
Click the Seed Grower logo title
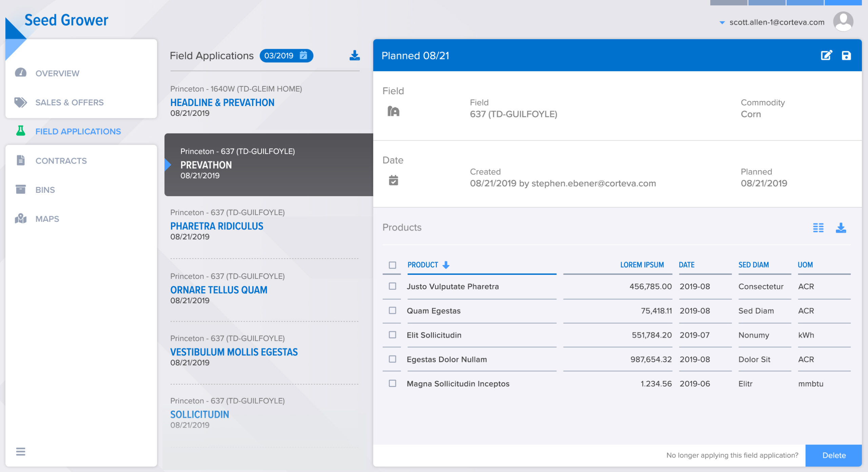[x=66, y=20]
